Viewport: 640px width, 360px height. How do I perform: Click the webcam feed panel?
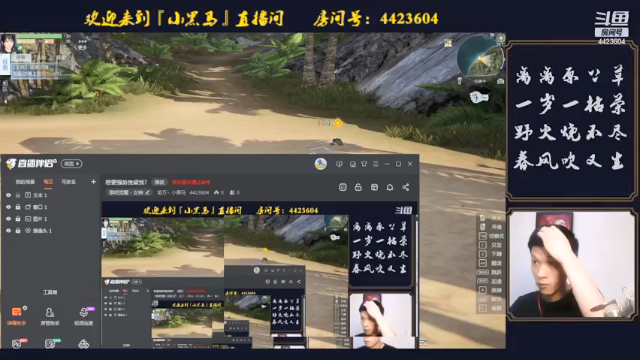click(572, 264)
